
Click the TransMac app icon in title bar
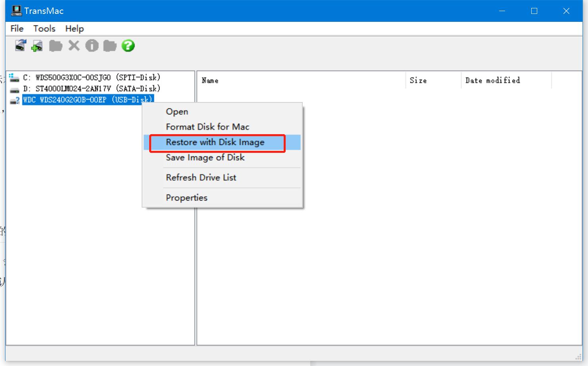coord(16,11)
